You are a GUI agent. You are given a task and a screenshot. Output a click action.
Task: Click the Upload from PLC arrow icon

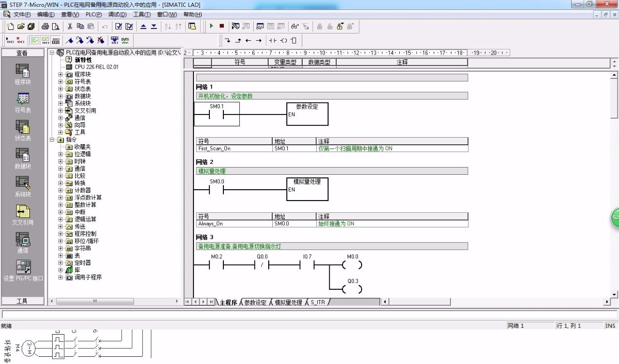pyautogui.click(x=143, y=26)
